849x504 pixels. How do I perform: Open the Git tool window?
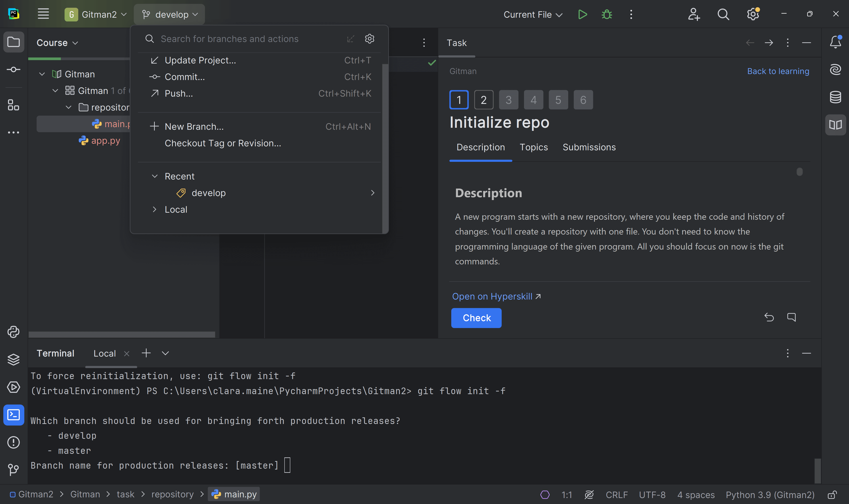13,470
